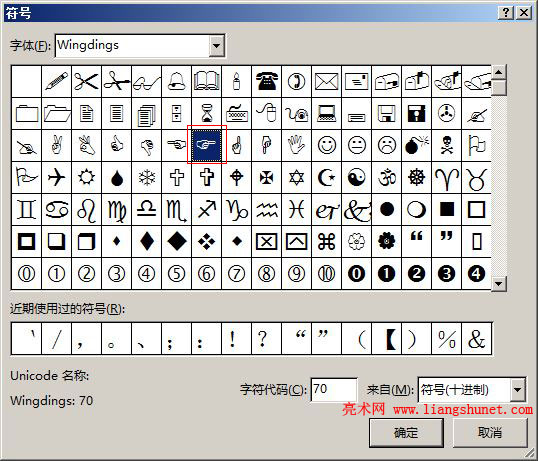Close the 符号 dialog
538x461 pixels.
(x=524, y=13)
